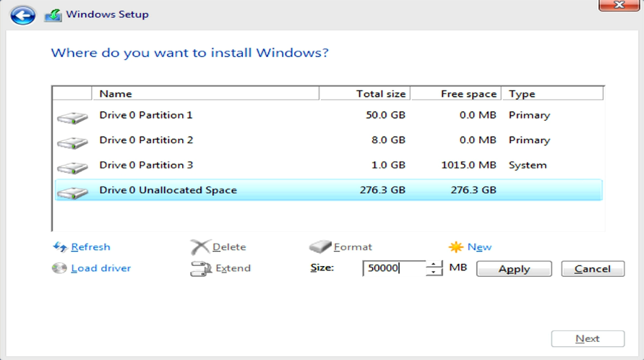Click the Total size column header
This screenshot has width=644, height=360.
(365, 94)
